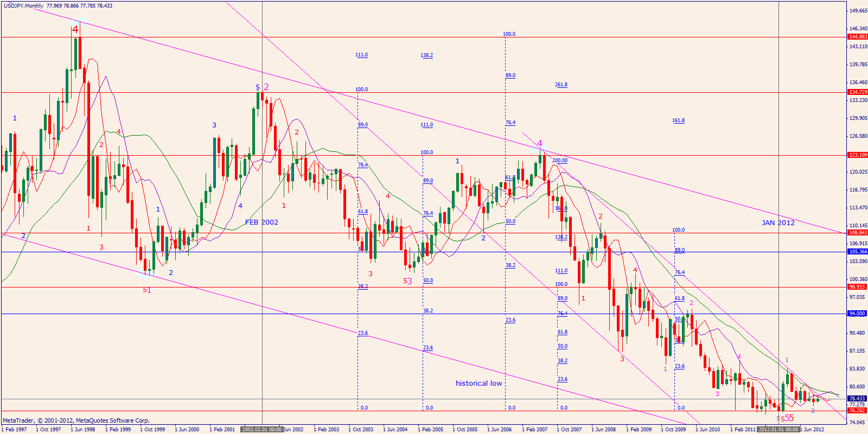Viewport: 868px width, 434px height.
Task: Click the 1 Feb 2001 date label
Action: click(222, 429)
